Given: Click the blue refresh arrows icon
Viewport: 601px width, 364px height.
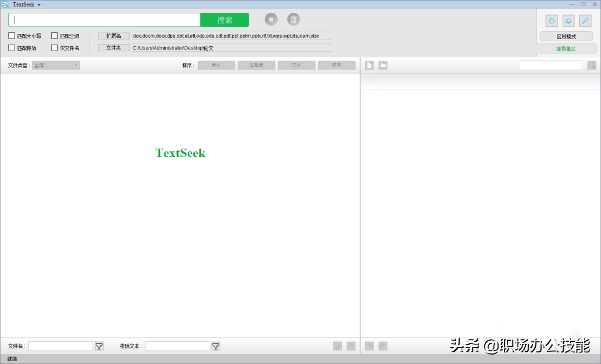Looking at the screenshot, I should 551,21.
